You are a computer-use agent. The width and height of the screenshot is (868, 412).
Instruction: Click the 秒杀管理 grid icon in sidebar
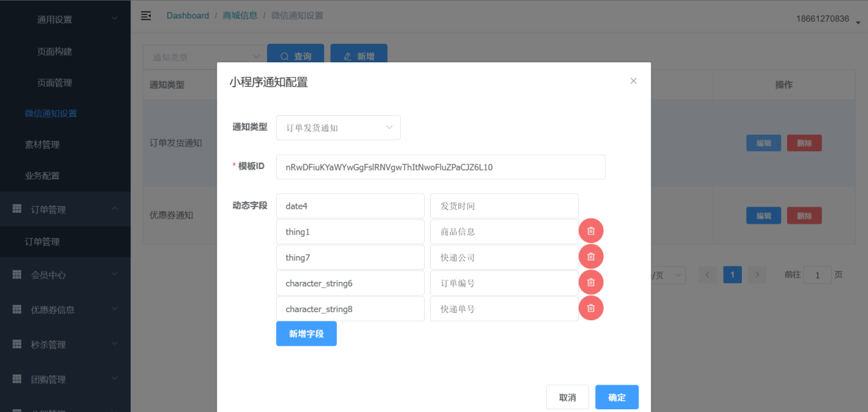pos(17,344)
